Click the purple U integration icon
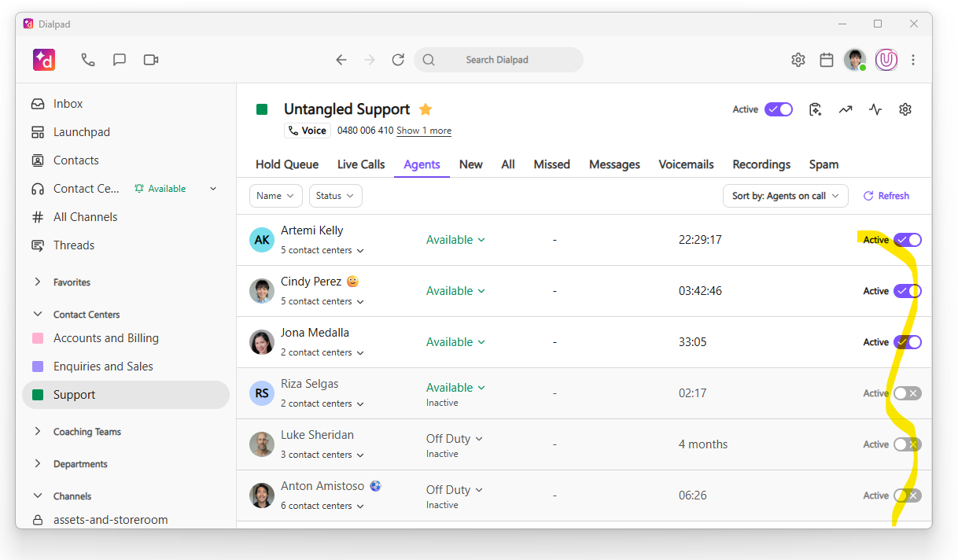Viewport: 958px width, 560px height. click(x=886, y=60)
